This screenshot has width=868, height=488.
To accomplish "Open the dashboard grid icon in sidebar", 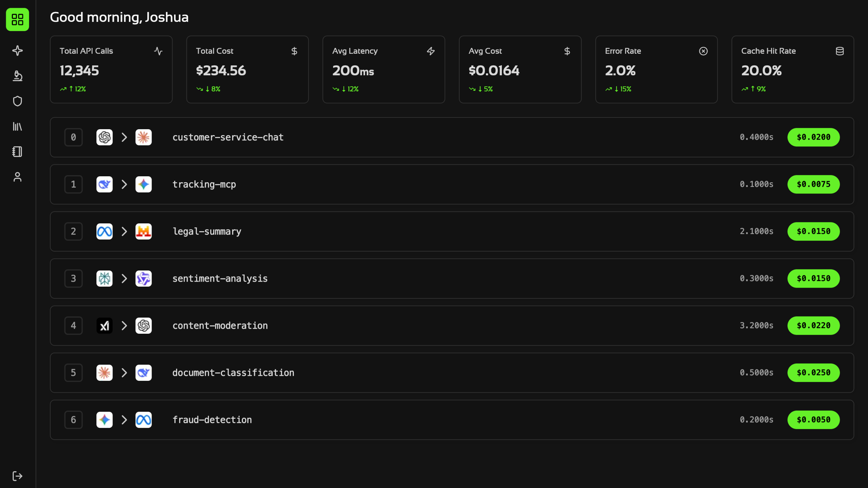I will click(x=17, y=20).
